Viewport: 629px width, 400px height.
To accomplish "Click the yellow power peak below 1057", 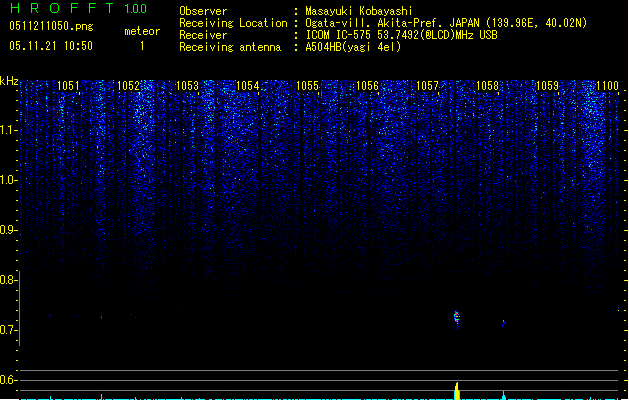I will pyautogui.click(x=457, y=391).
